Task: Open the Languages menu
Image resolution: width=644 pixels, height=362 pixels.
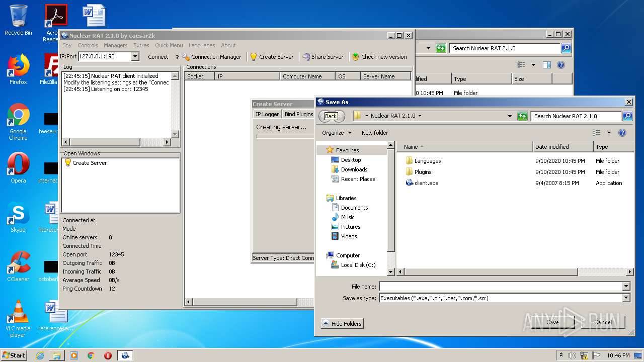Action: point(201,45)
